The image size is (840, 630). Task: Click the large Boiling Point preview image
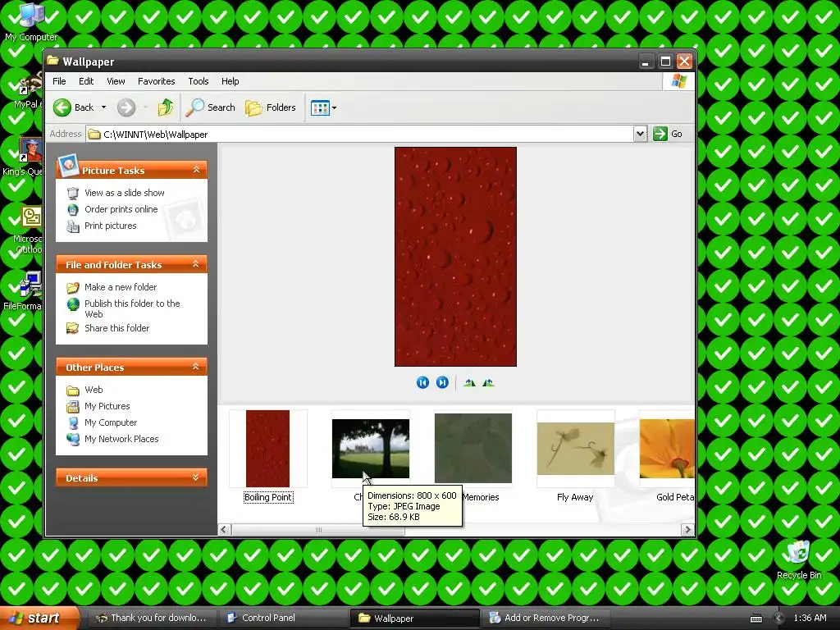pos(455,257)
